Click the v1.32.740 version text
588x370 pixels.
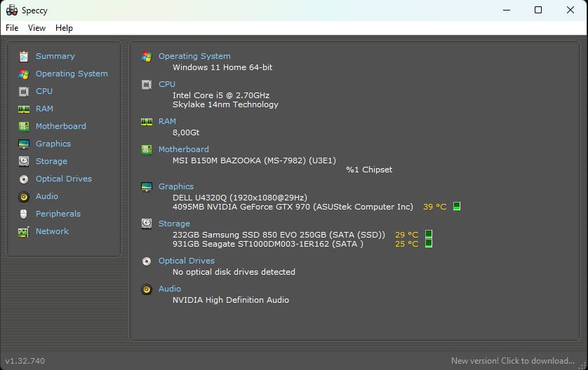point(25,361)
